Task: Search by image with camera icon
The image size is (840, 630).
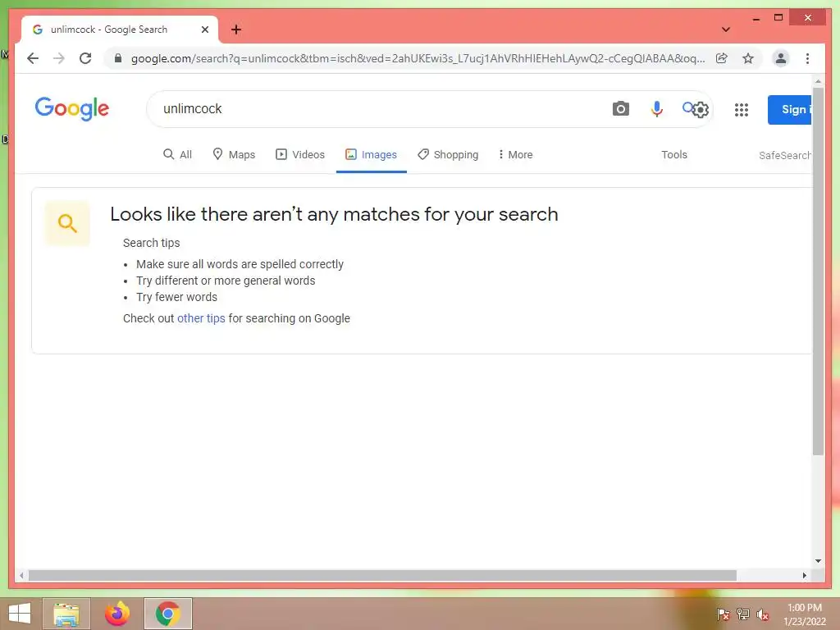Action: click(x=620, y=109)
